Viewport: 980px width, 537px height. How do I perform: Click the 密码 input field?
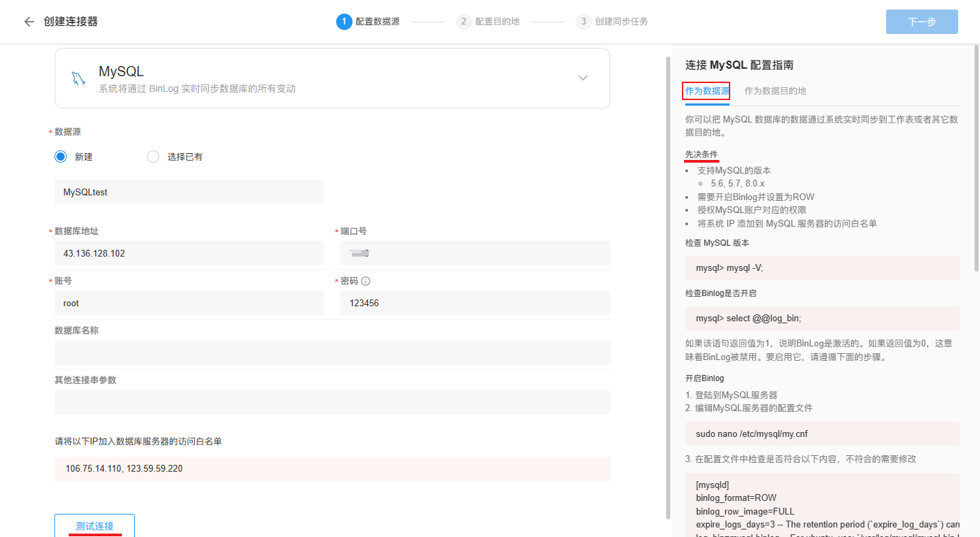click(x=475, y=303)
